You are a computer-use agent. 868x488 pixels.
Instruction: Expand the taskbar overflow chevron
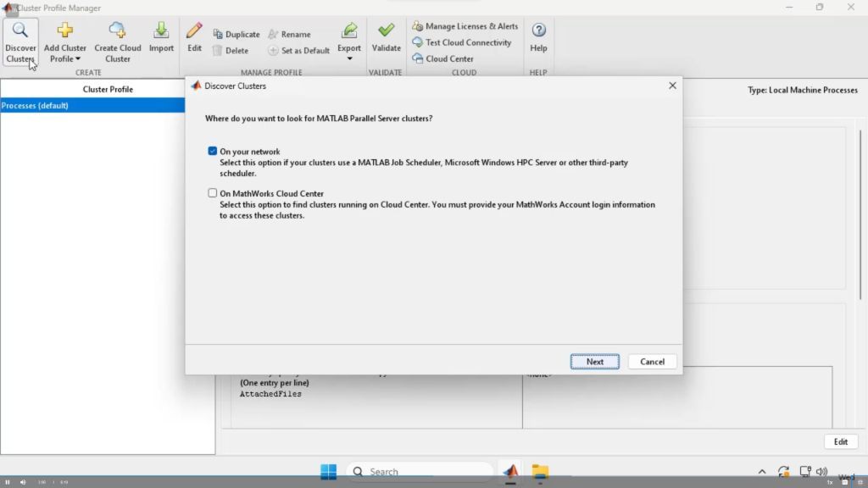761,471
